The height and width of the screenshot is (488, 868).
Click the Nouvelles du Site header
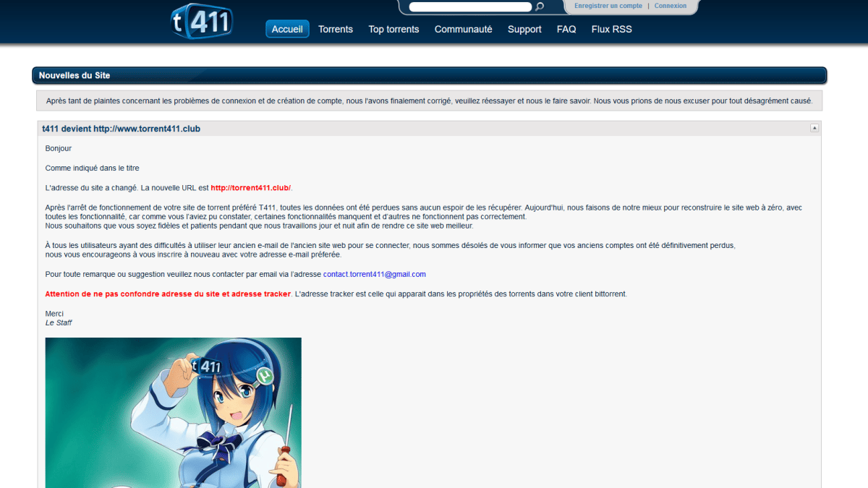click(429, 75)
